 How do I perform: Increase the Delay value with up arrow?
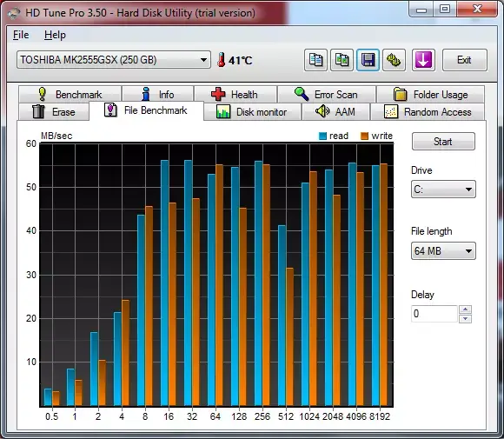466,309
